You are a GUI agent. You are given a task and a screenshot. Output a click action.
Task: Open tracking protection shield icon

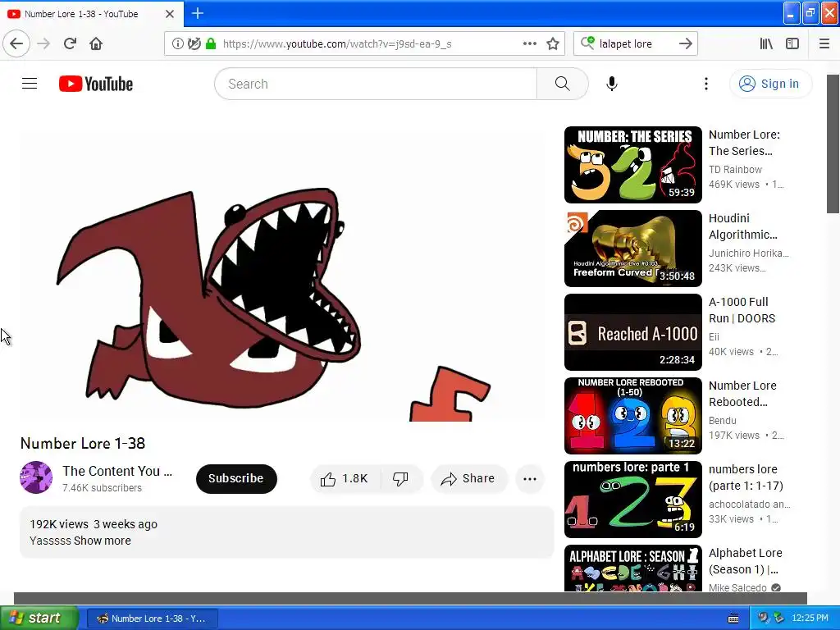click(194, 44)
